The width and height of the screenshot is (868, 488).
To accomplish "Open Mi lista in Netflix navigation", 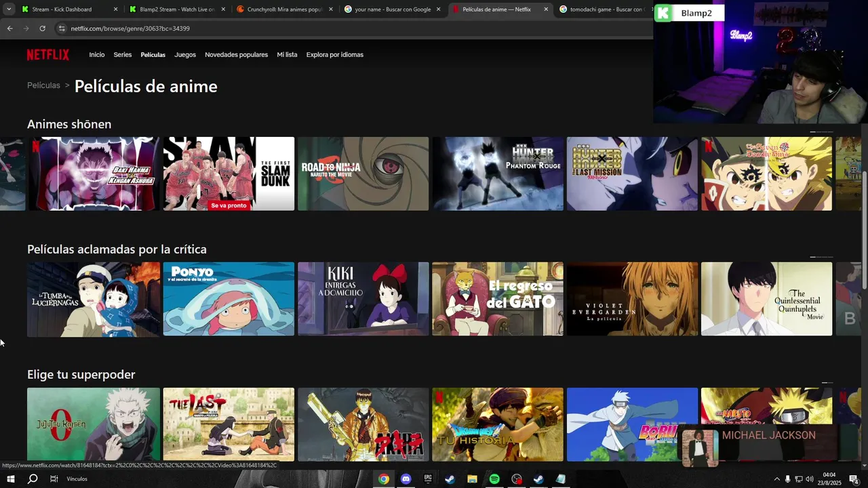I will 287,55.
